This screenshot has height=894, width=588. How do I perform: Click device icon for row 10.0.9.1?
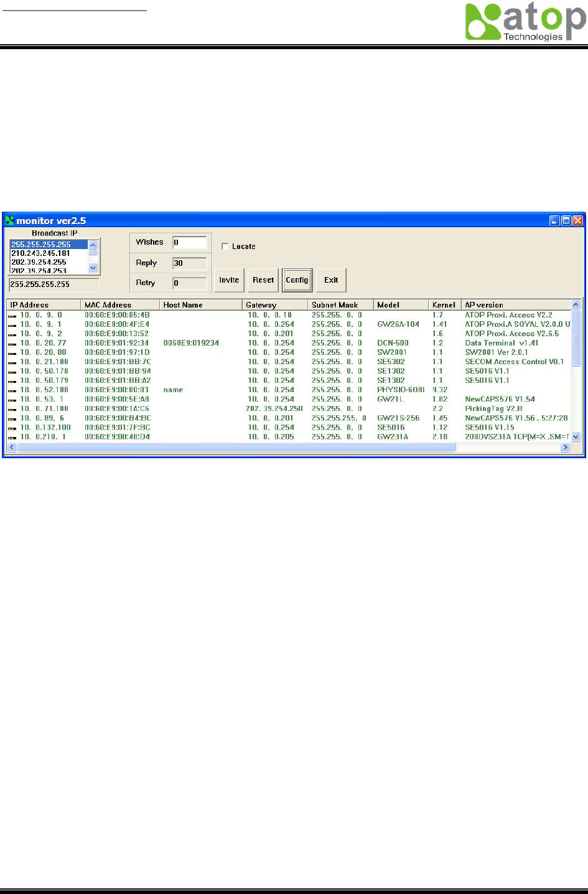point(12,325)
